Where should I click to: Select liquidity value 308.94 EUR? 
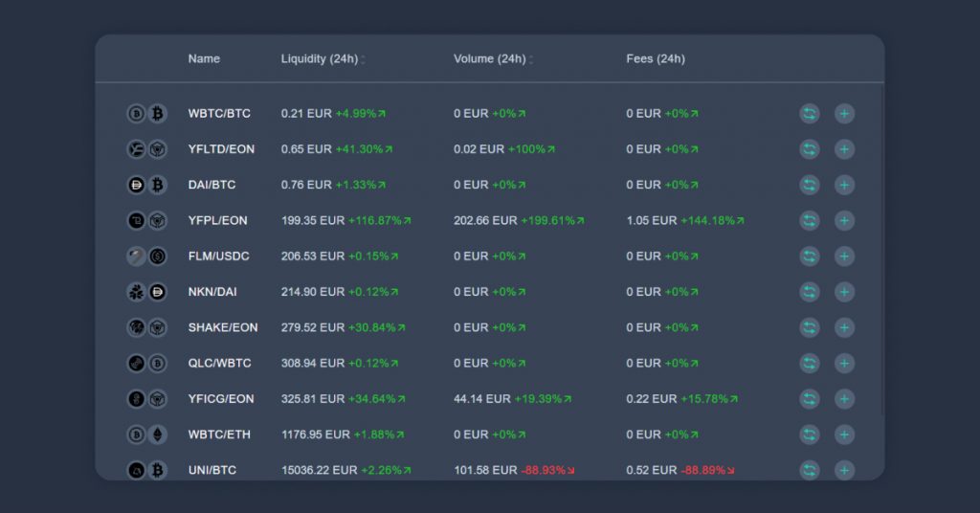click(x=313, y=363)
